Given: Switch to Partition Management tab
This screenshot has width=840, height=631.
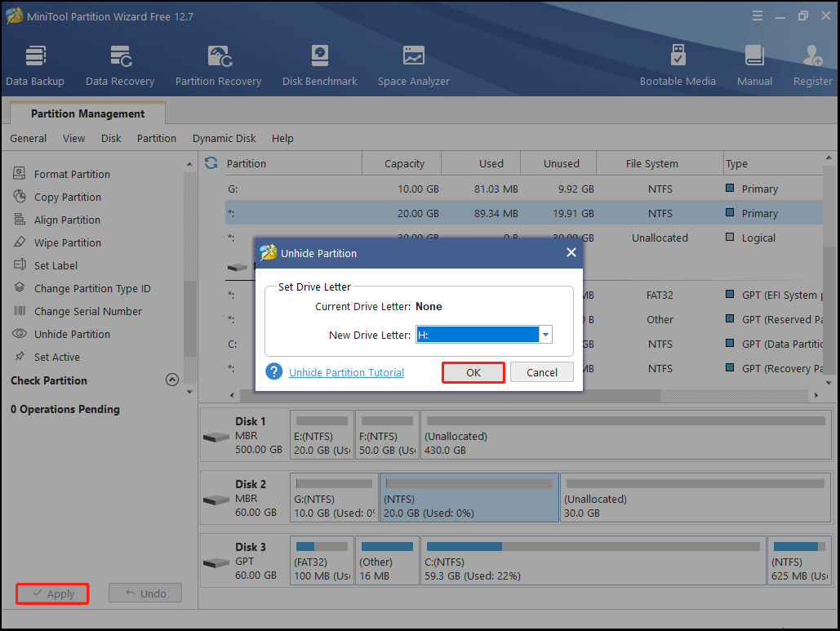Looking at the screenshot, I should point(88,113).
